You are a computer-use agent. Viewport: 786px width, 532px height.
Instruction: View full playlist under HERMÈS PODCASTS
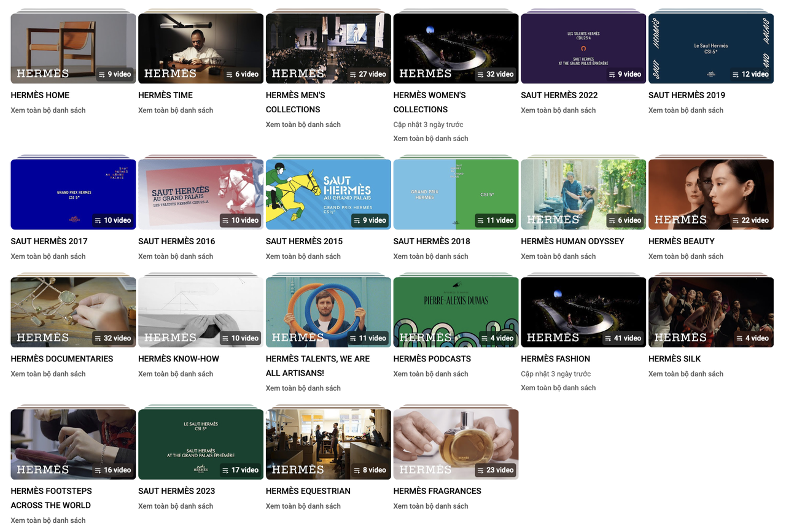click(x=431, y=374)
